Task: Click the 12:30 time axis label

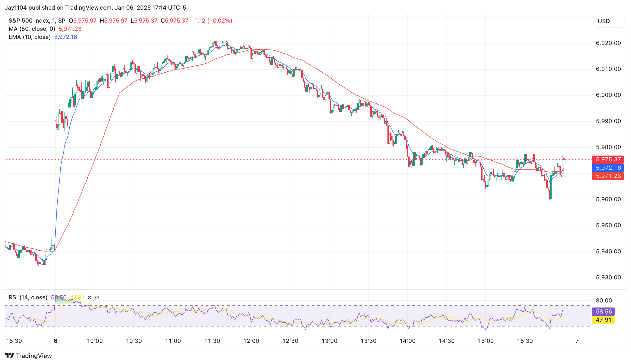Action: click(x=290, y=341)
